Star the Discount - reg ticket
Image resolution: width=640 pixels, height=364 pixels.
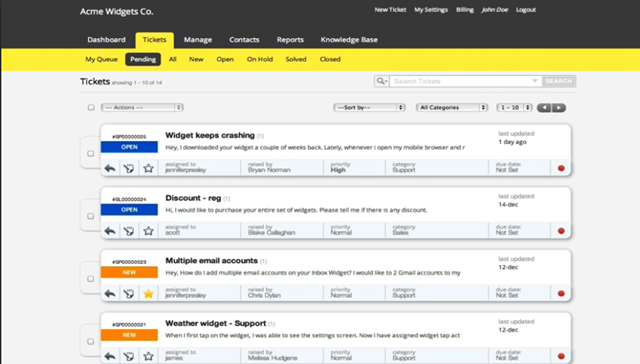149,231
